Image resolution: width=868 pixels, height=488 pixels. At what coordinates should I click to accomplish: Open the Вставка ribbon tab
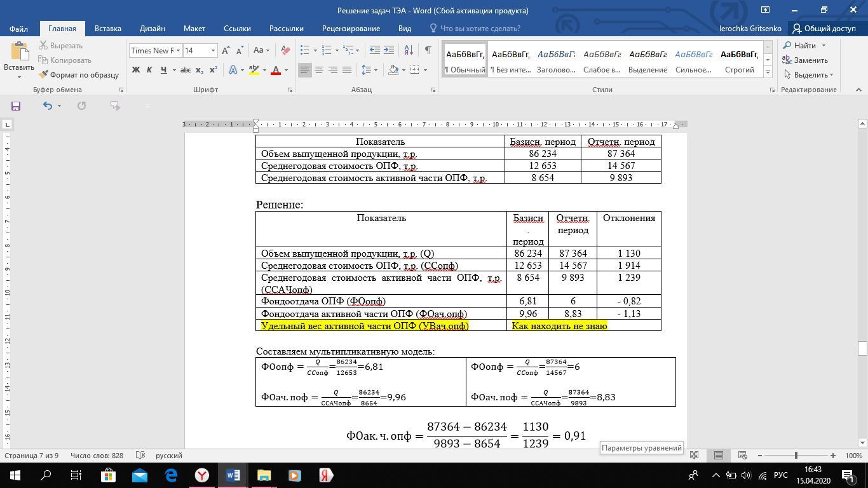click(x=108, y=29)
